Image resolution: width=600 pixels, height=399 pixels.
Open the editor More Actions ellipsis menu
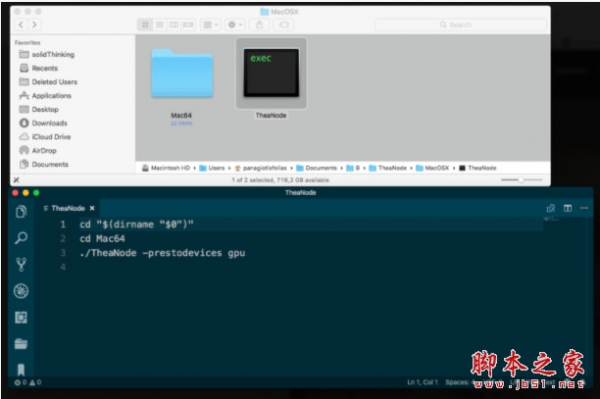coord(584,208)
